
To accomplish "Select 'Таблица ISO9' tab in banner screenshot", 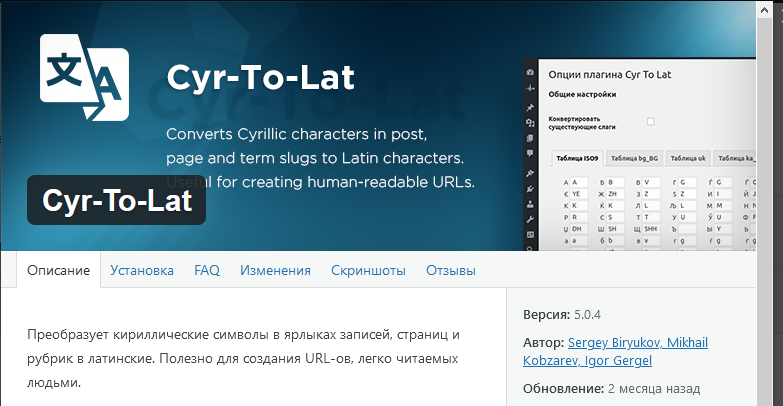I will (x=577, y=158).
